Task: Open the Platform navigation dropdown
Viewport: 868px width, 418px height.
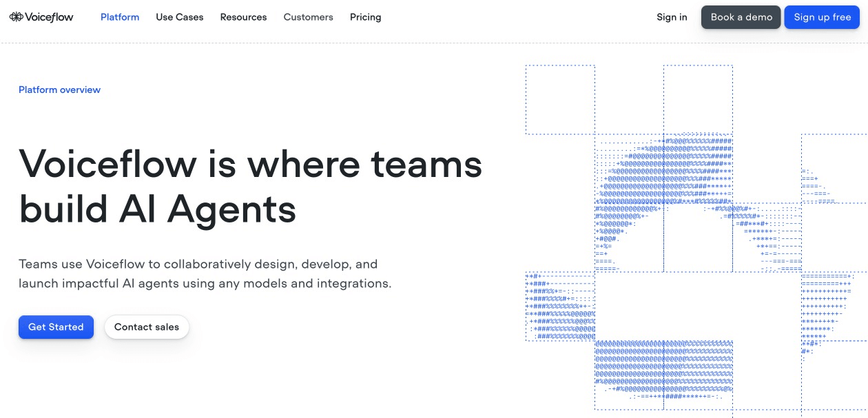Action: click(x=120, y=17)
